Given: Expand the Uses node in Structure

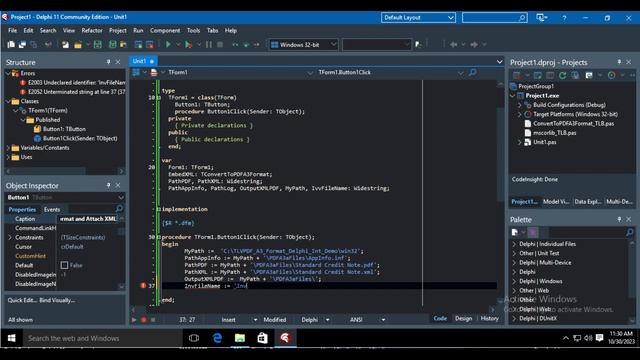Looking at the screenshot, I should (8, 157).
